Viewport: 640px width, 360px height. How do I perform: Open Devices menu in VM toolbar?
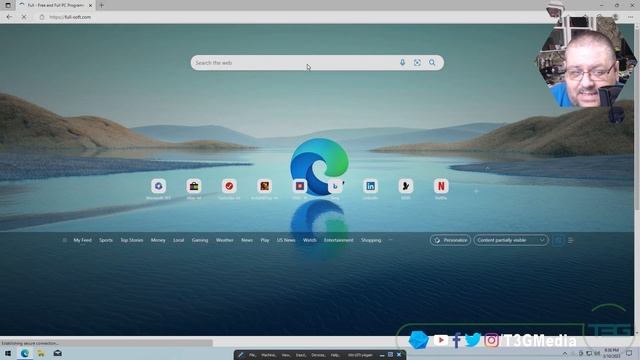[318, 355]
